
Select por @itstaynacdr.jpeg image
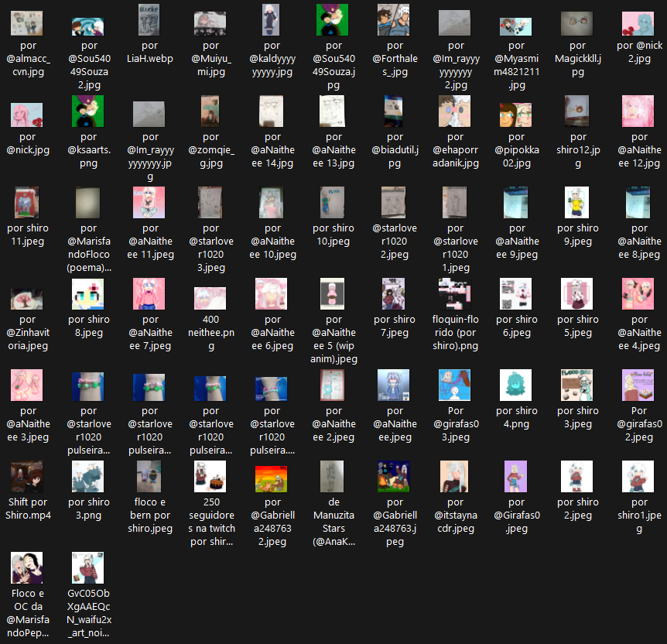[x=455, y=477]
